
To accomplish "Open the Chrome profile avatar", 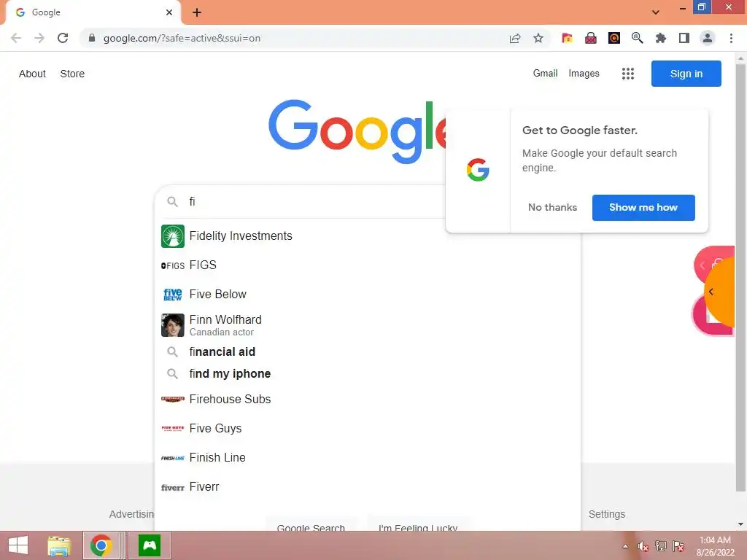I will coord(708,38).
